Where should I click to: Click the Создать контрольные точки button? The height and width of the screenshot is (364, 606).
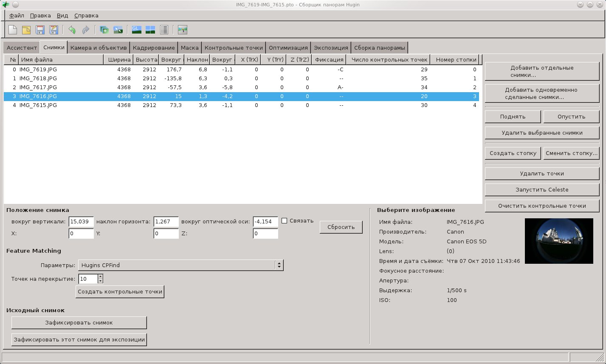[120, 292]
